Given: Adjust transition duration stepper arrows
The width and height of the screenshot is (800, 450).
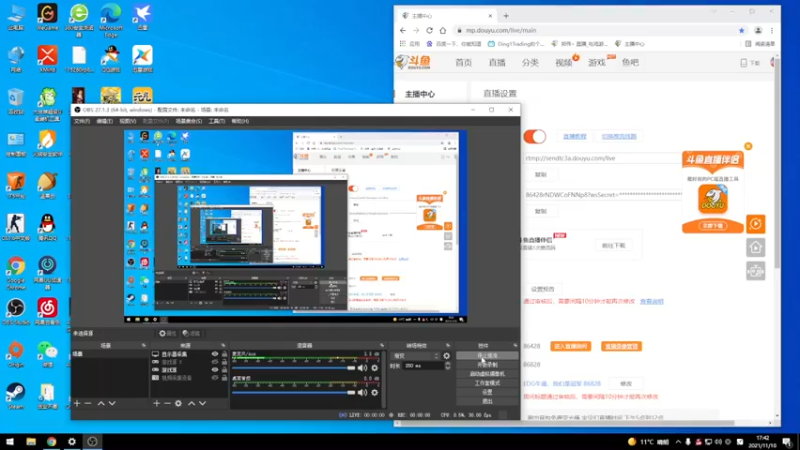Looking at the screenshot, I should (447, 366).
